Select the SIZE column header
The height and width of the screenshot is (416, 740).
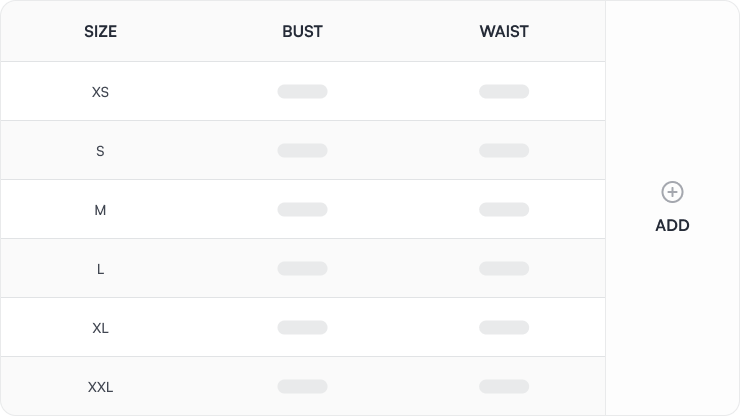click(101, 32)
